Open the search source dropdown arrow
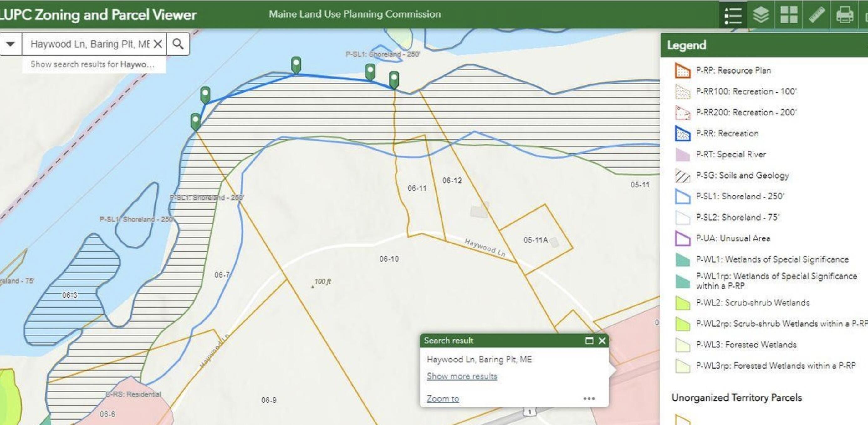The height and width of the screenshot is (425, 868). [x=10, y=44]
